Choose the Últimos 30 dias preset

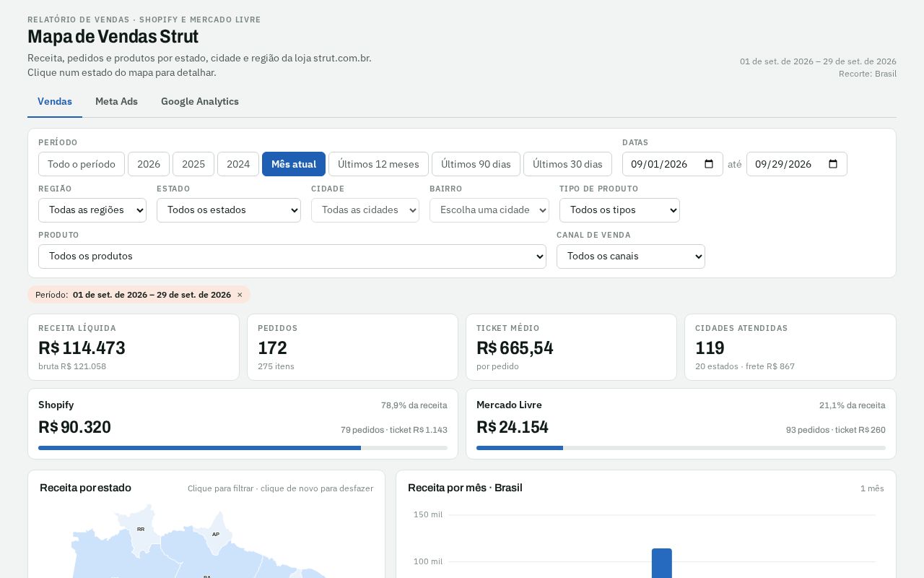tap(567, 164)
